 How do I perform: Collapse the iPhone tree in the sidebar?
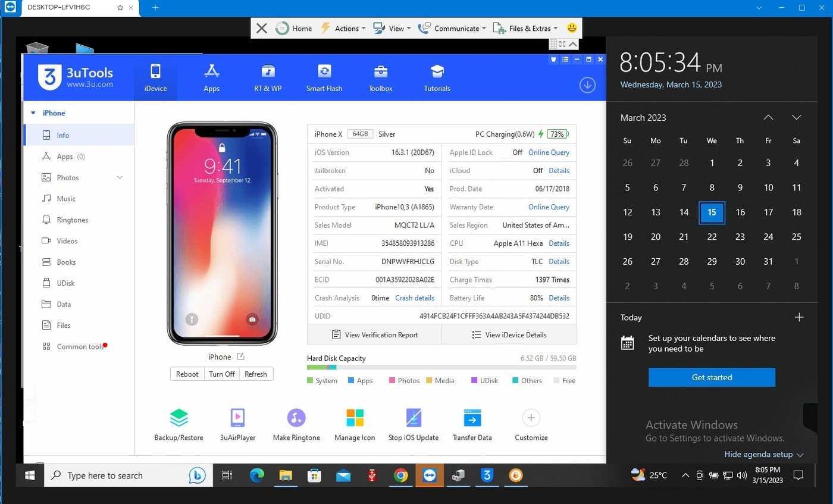(34, 112)
